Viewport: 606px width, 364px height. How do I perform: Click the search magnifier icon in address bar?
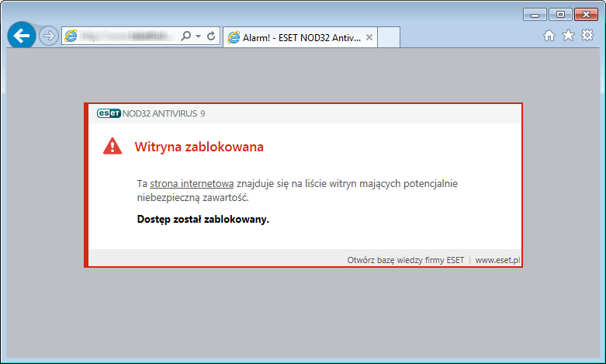186,36
